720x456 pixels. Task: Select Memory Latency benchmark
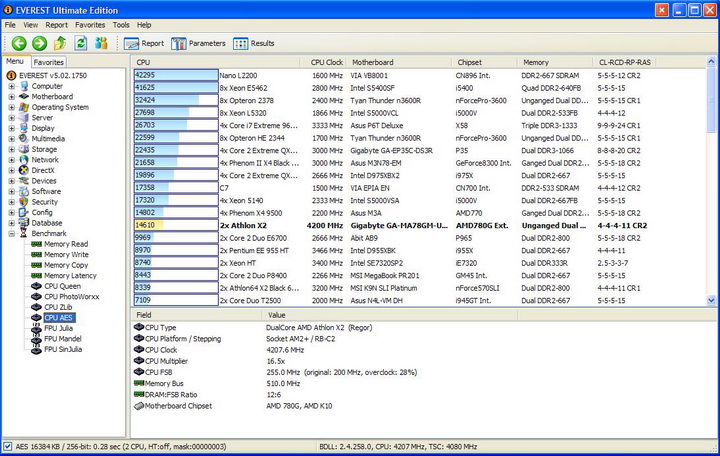pos(70,276)
